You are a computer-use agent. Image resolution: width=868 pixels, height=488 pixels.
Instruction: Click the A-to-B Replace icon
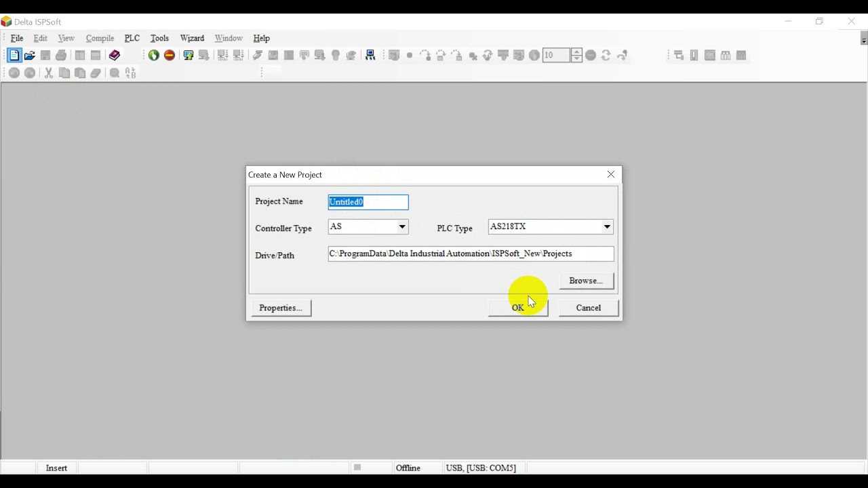[130, 73]
